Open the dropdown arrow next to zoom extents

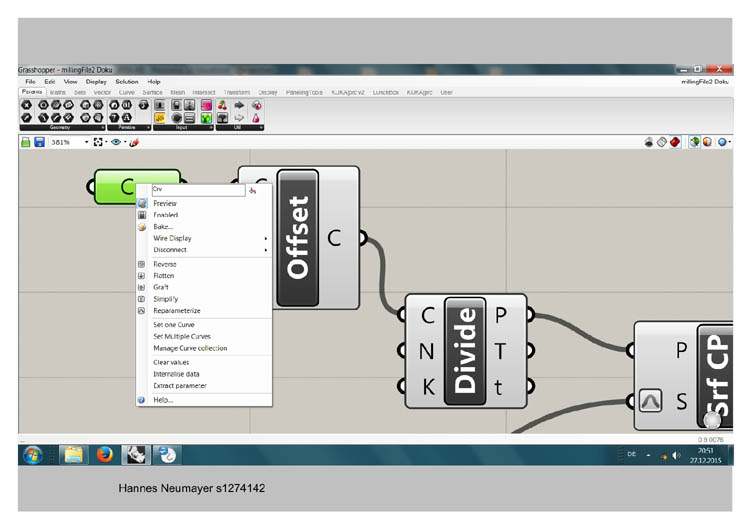coord(106,142)
